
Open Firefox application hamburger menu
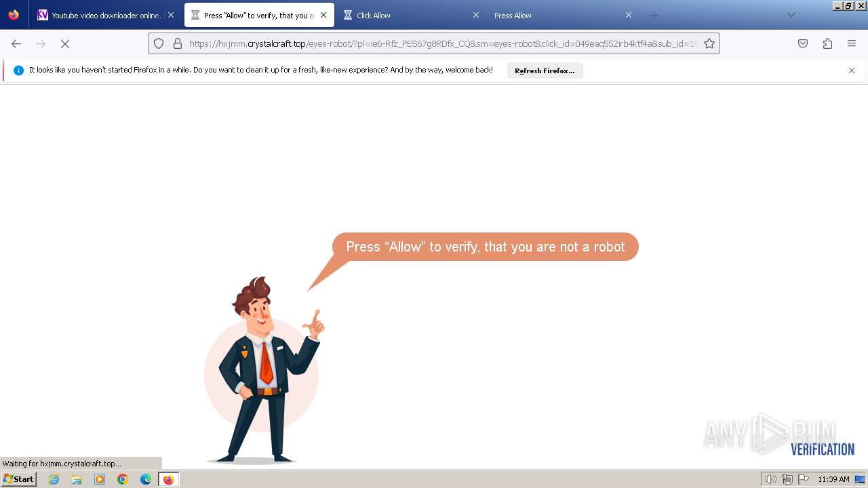[x=852, y=43]
